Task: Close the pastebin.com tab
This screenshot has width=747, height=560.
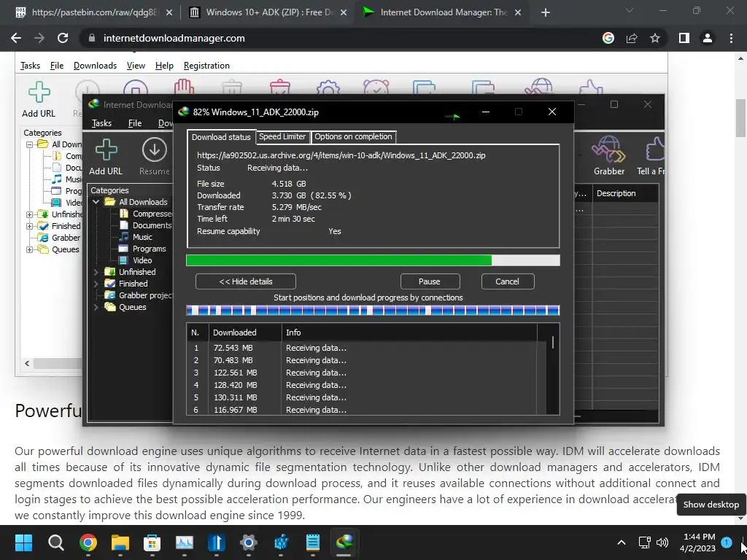Action: [169, 12]
